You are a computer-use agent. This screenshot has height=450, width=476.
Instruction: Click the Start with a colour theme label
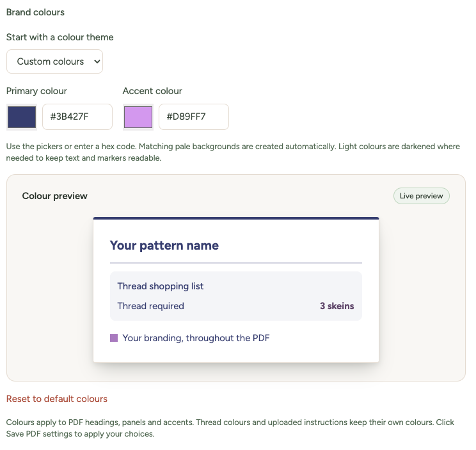click(x=59, y=37)
